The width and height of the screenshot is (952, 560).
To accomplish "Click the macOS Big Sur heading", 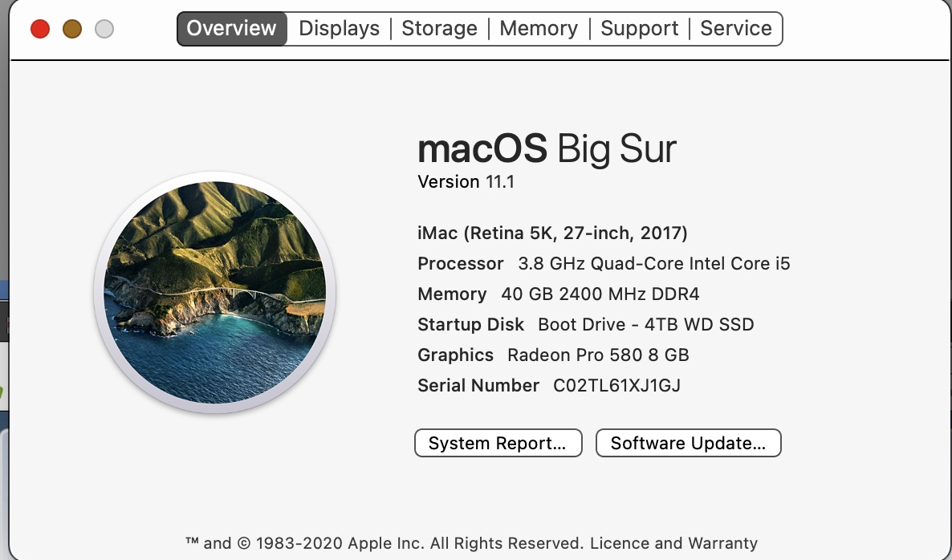I will tap(547, 149).
